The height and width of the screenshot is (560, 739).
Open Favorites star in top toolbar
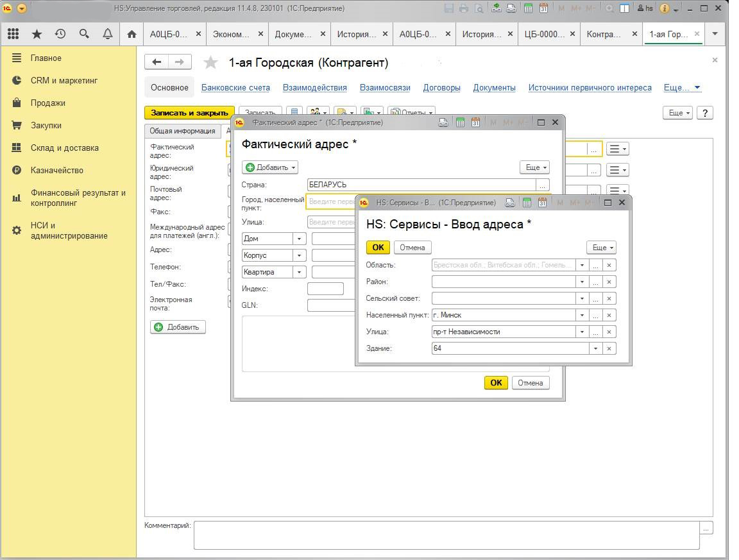37,34
